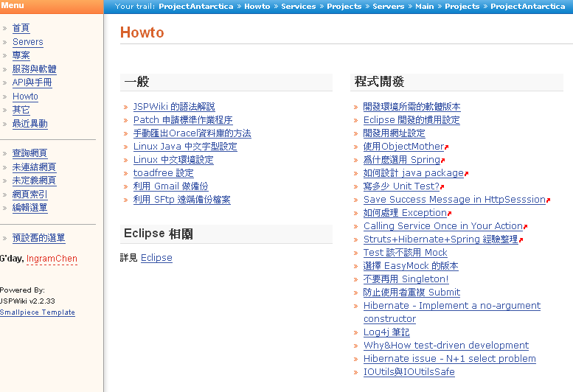Open the Smallpiece Template link
The width and height of the screenshot is (573, 392).
[38, 312]
